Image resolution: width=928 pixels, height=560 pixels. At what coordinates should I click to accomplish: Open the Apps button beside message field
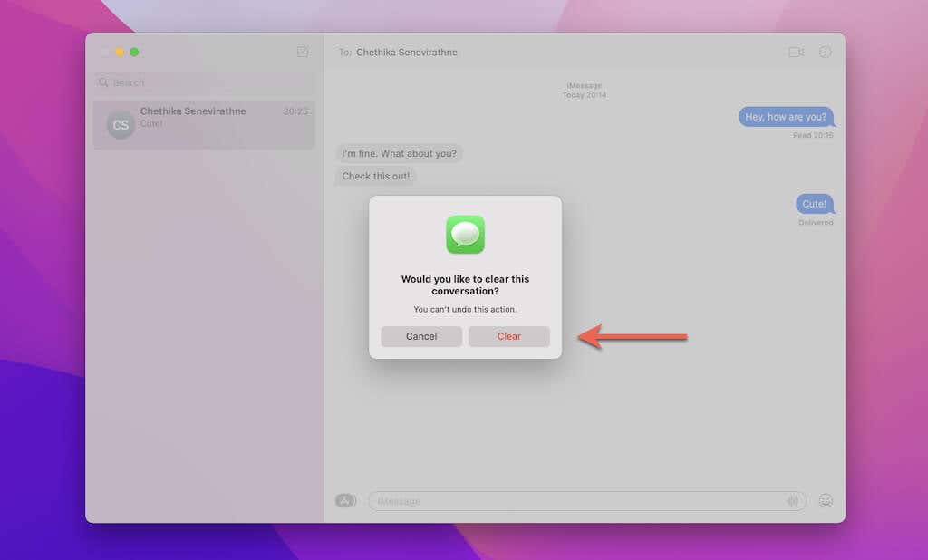(x=345, y=501)
